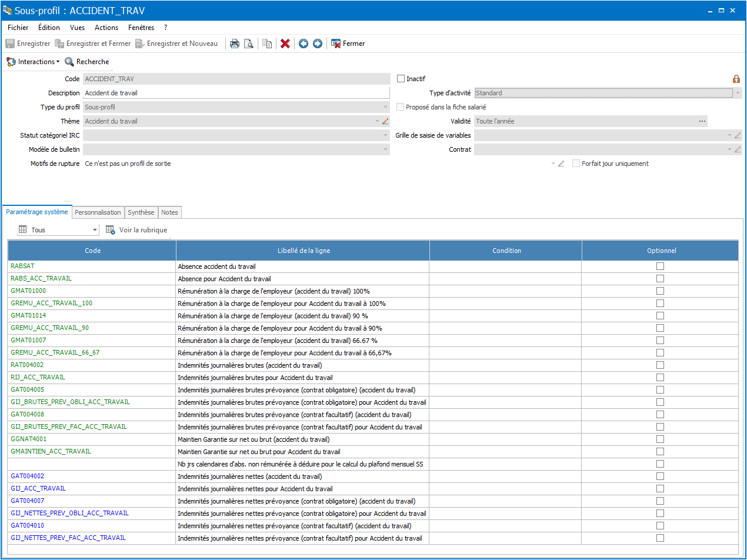Open Grille de saisie de variables dropdown arrow
The height and width of the screenshot is (560, 747).
[729, 135]
